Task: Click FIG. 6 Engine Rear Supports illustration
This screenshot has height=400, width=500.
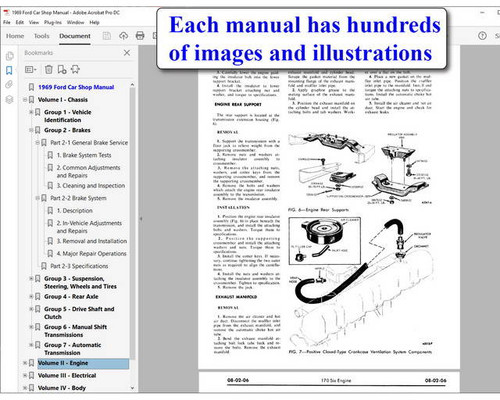Action: pyautogui.click(x=361, y=169)
